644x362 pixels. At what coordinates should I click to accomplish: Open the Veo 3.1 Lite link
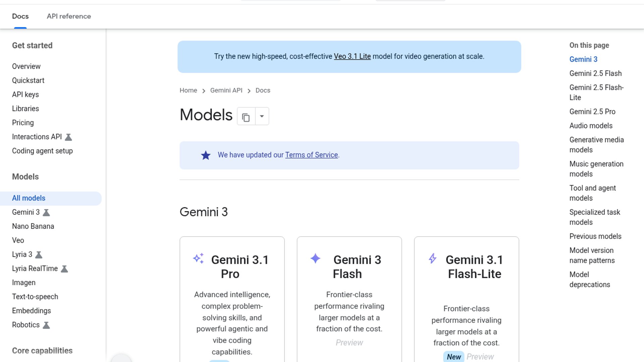[x=352, y=56]
